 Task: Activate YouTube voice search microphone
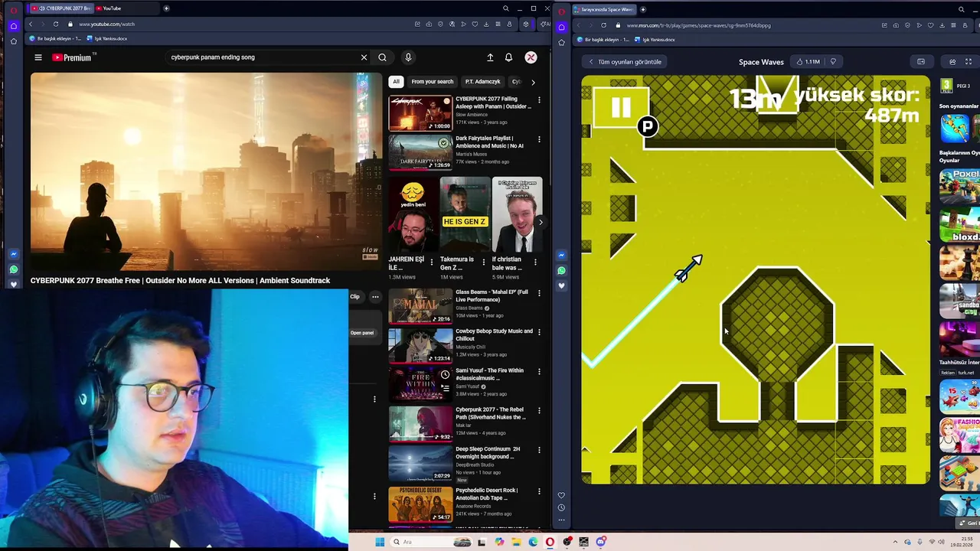pyautogui.click(x=408, y=57)
